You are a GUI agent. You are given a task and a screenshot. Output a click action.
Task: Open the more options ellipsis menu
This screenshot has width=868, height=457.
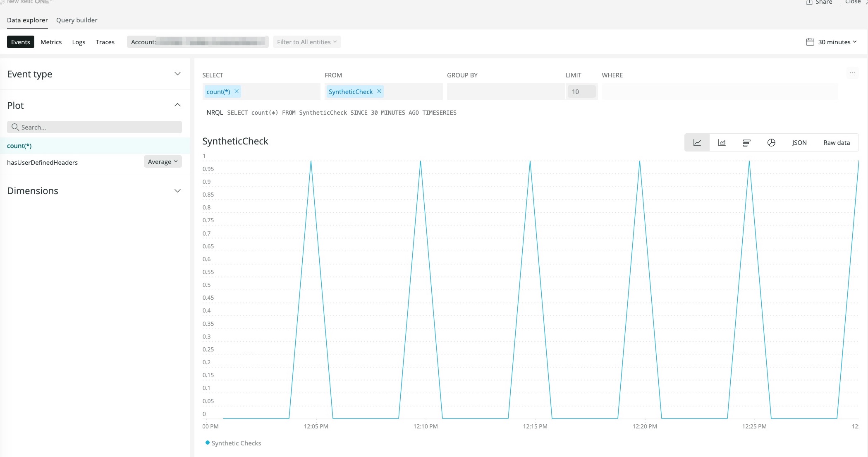853,73
